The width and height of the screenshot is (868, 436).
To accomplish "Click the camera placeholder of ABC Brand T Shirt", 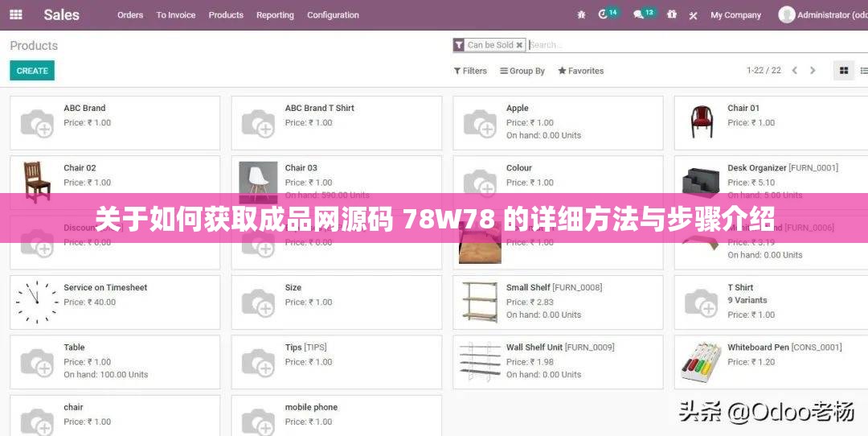I will [259, 123].
